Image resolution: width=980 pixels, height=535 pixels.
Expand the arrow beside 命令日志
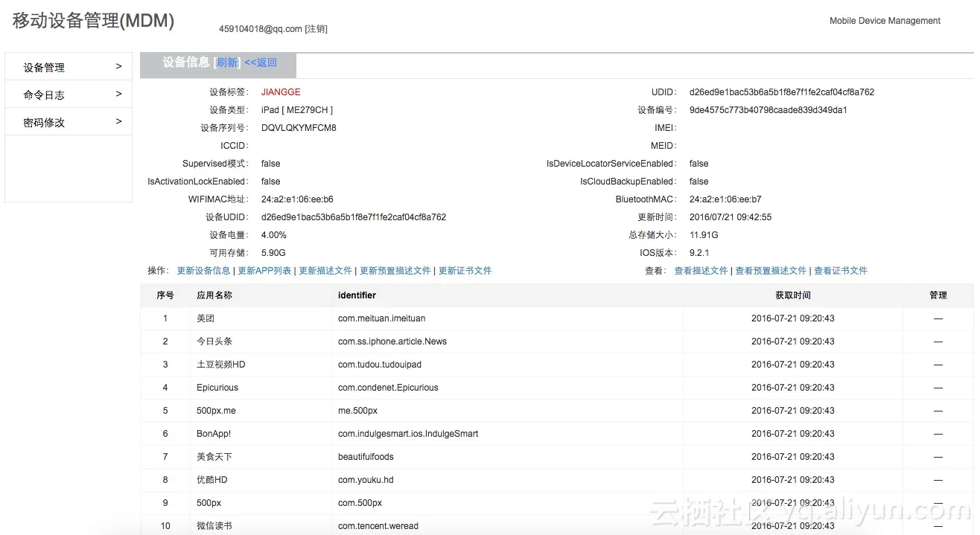click(118, 94)
